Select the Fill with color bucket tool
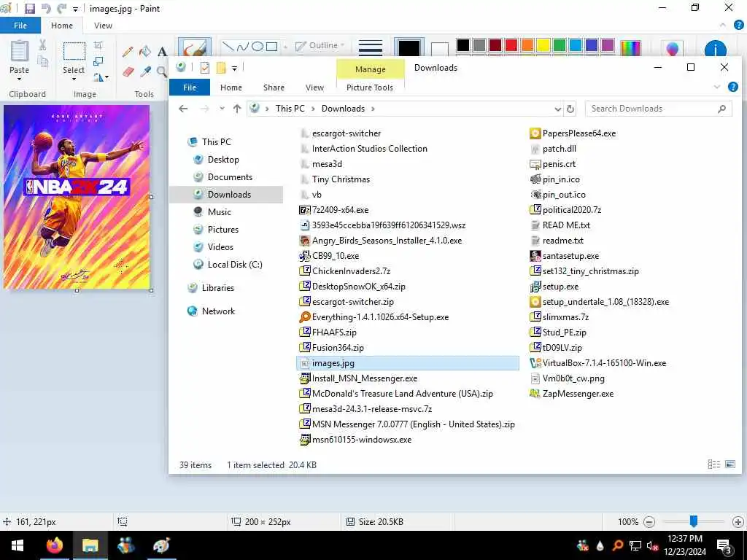The height and width of the screenshot is (560, 747). [x=145, y=52]
